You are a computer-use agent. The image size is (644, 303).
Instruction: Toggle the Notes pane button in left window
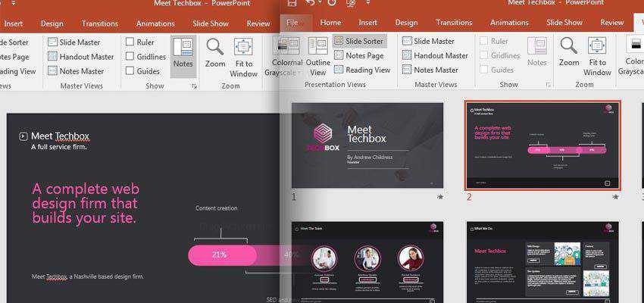pos(183,55)
